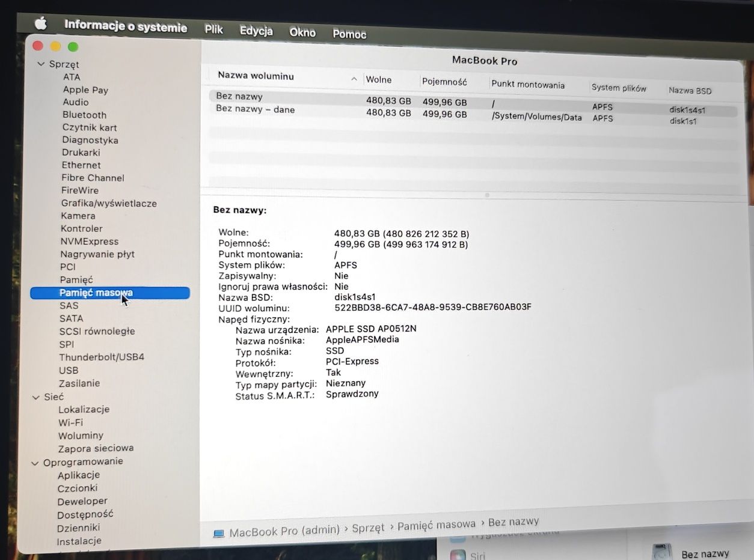Viewport: 754px width, 560px height.
Task: Select Ethernet in the sidebar
Action: pos(81,165)
